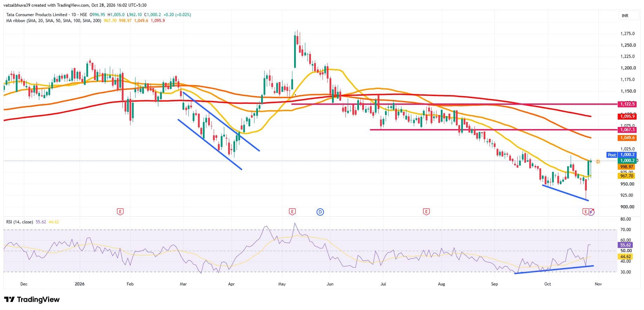Image resolution: width=644 pixels, height=310 pixels.
Task: Click the Nov label on time axis
Action: [x=598, y=284]
